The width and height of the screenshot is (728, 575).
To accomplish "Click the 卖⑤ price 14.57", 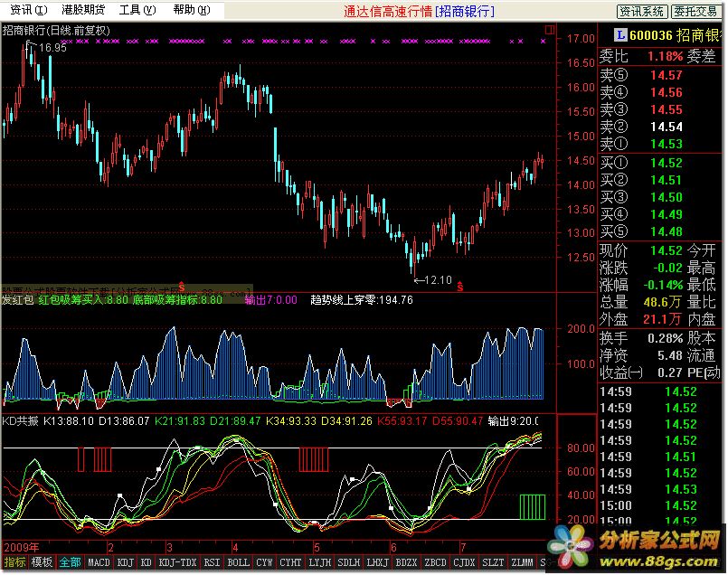I will click(666, 75).
